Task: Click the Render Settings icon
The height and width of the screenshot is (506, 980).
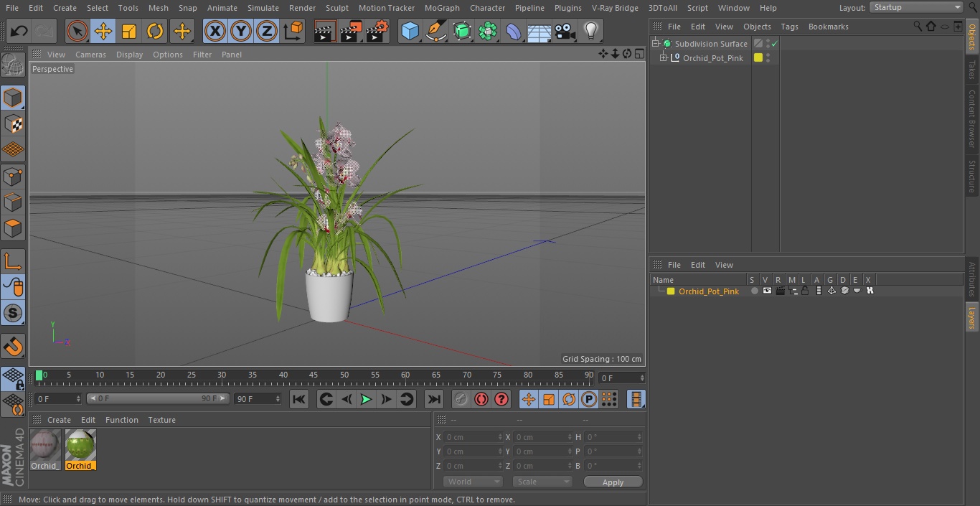Action: pos(377,31)
